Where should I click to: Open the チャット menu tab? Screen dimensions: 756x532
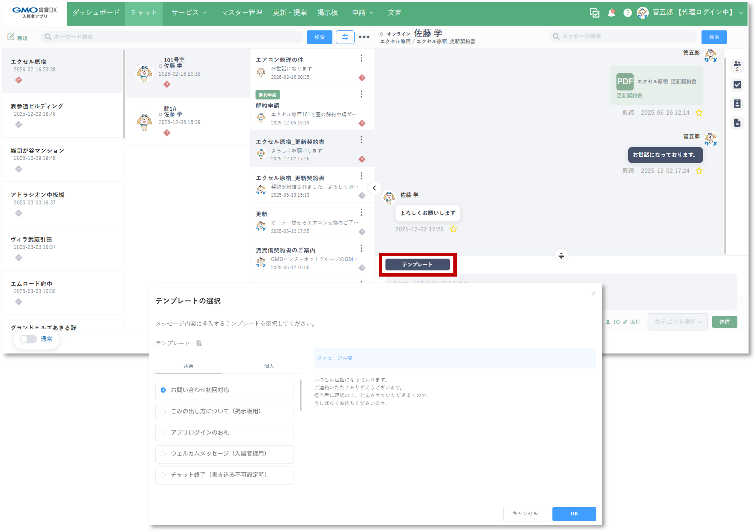click(x=144, y=13)
